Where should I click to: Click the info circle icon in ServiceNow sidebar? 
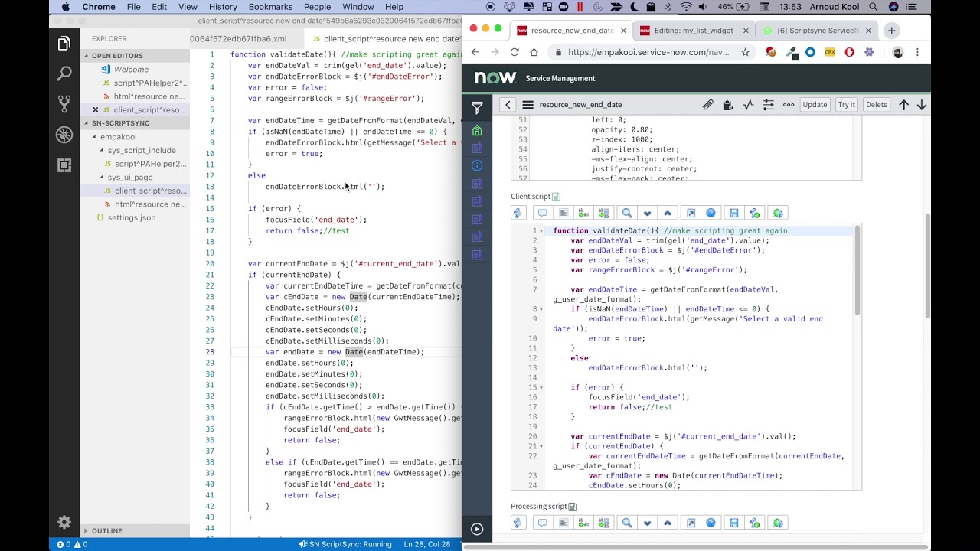(477, 166)
